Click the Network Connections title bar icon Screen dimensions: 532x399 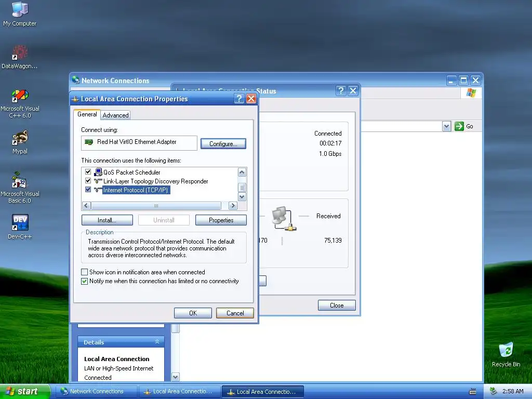point(76,80)
